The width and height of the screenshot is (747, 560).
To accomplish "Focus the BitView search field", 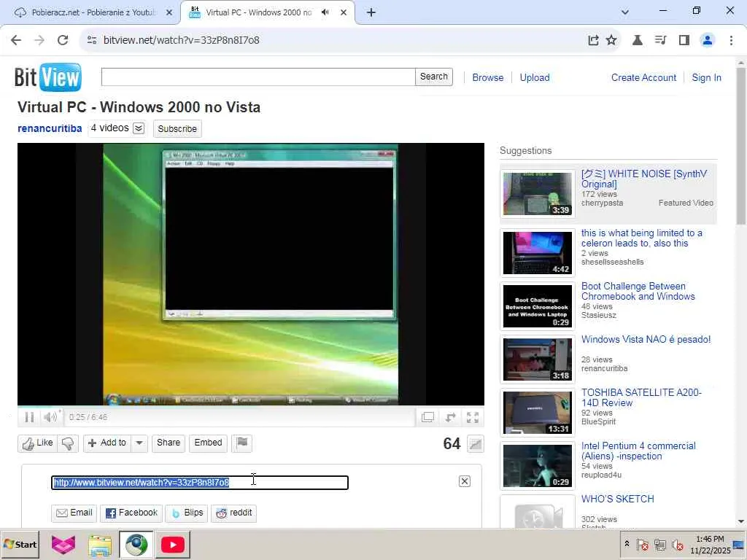I will (258, 77).
